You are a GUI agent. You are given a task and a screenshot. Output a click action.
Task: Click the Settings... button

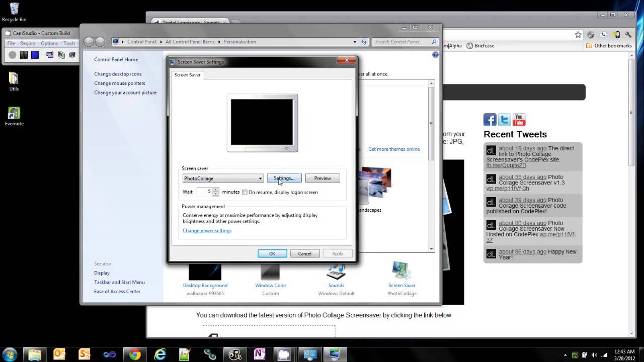click(284, 178)
